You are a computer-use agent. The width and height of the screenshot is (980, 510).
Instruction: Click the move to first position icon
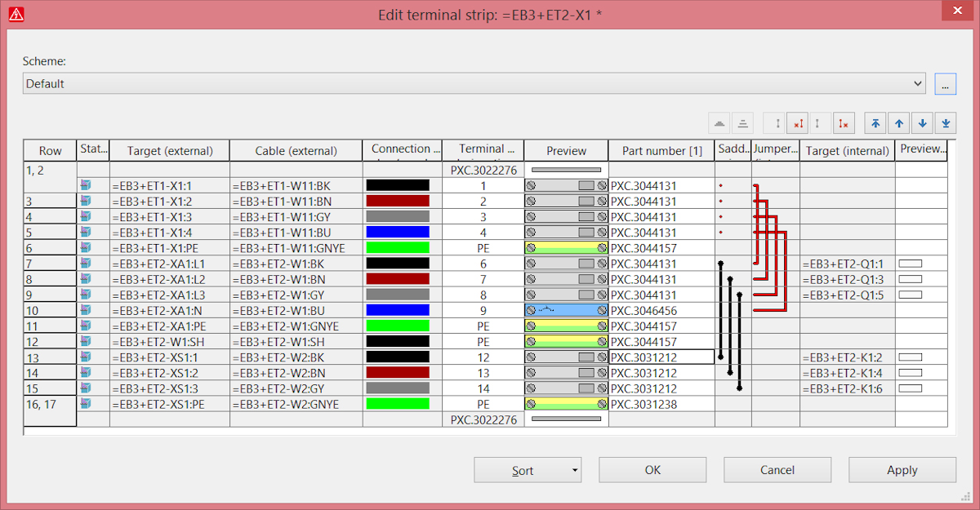[875, 122]
